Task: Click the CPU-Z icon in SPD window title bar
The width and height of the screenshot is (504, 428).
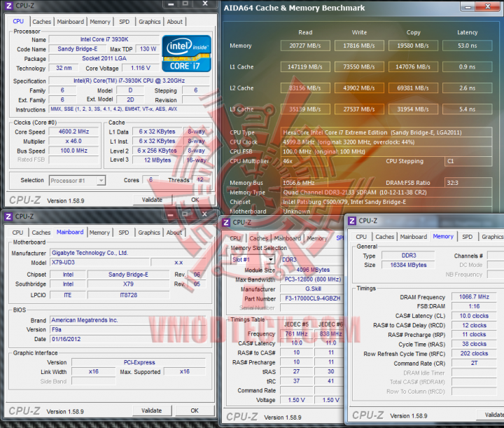Action: tap(226, 222)
